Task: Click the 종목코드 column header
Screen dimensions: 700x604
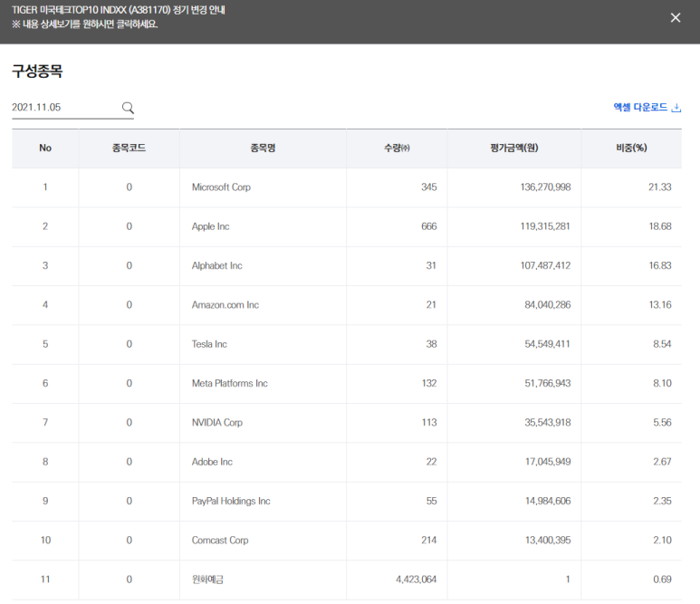Action: pos(129,148)
